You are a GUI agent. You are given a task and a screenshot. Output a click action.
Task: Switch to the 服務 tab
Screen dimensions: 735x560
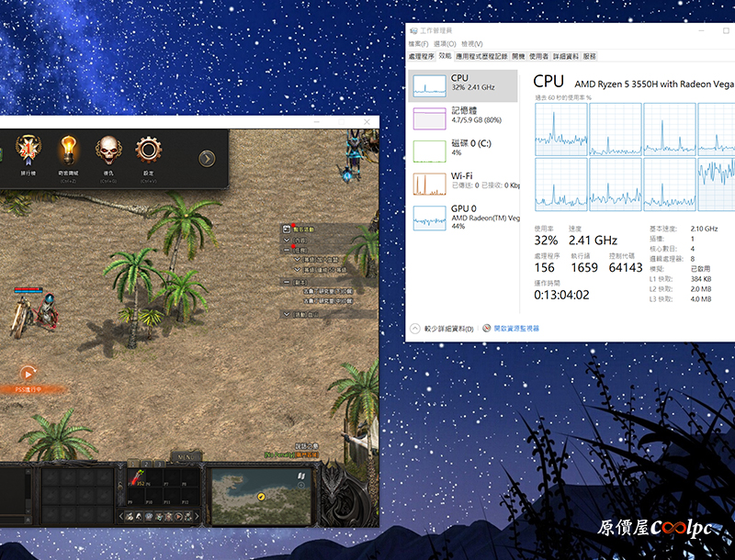590,56
